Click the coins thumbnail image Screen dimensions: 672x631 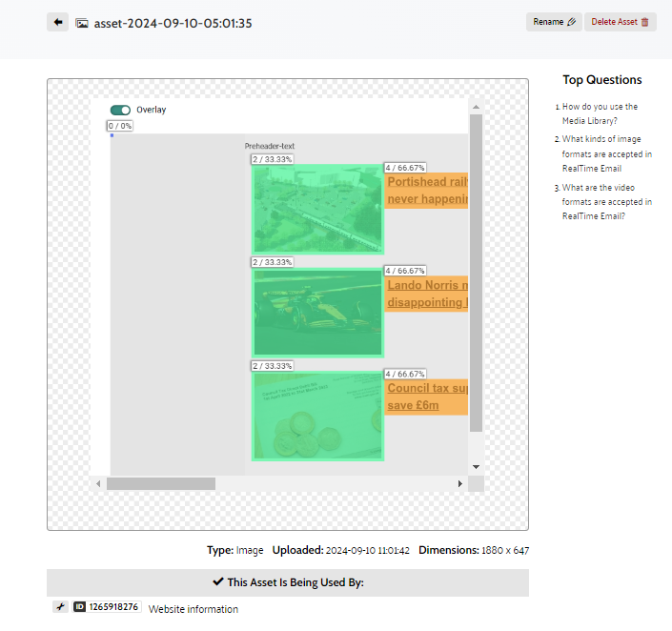pyautogui.click(x=317, y=416)
